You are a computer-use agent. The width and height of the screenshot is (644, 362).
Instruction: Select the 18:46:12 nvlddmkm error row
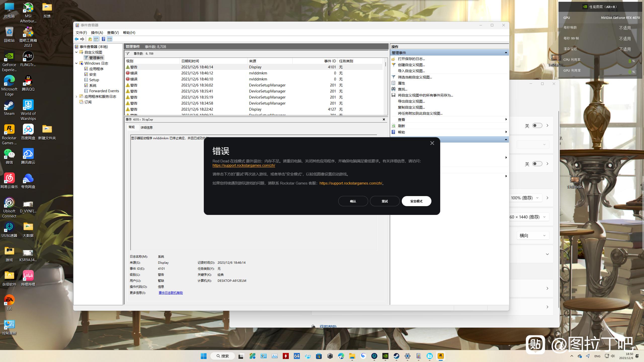tap(254, 73)
